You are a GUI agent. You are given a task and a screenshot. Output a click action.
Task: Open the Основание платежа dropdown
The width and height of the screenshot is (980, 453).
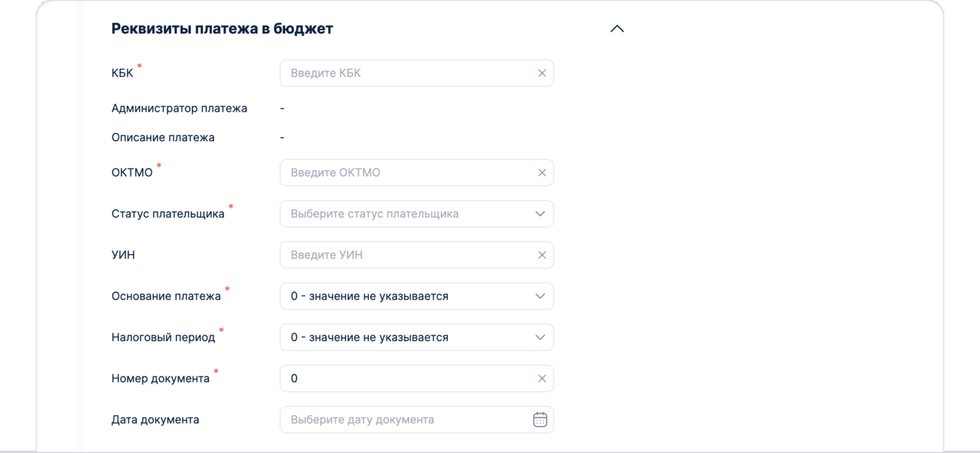(x=416, y=296)
